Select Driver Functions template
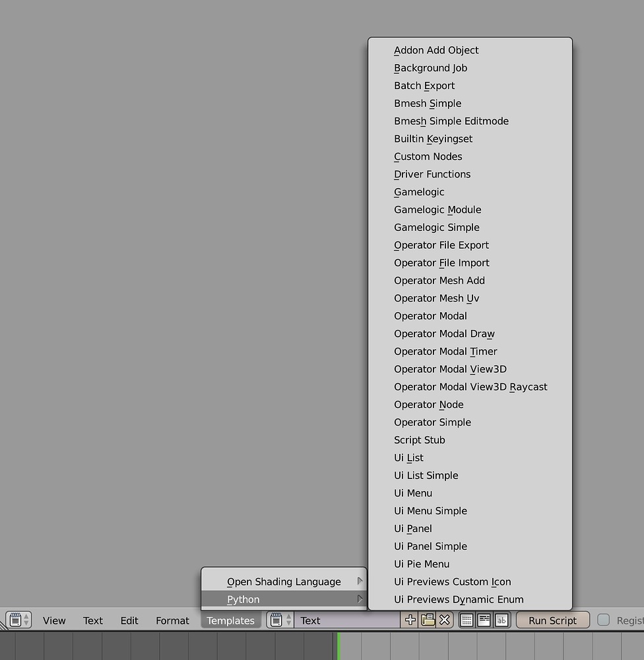Screen dimensions: 644x660 coord(470,174)
